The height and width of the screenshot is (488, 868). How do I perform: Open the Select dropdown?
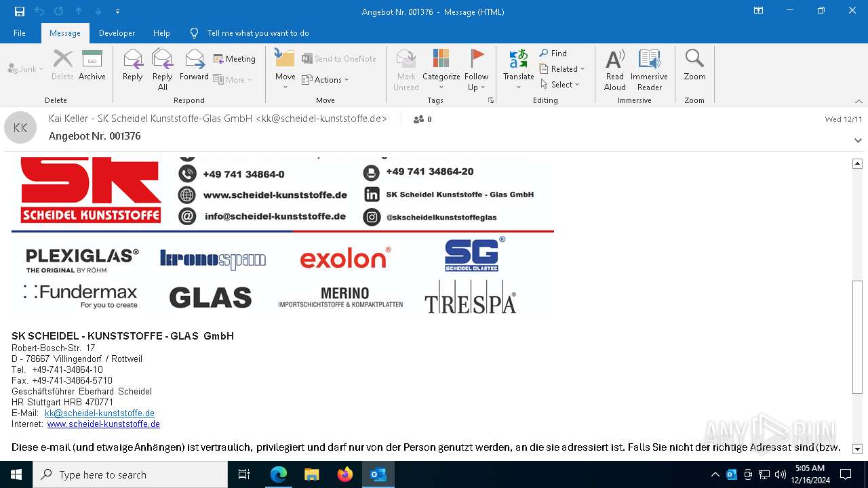pyautogui.click(x=560, y=84)
